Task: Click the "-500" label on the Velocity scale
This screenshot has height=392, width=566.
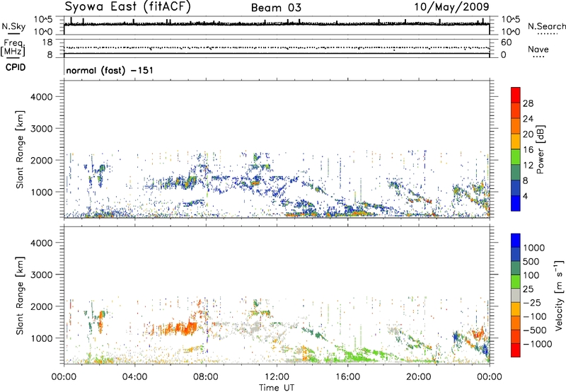Action: [534, 330]
